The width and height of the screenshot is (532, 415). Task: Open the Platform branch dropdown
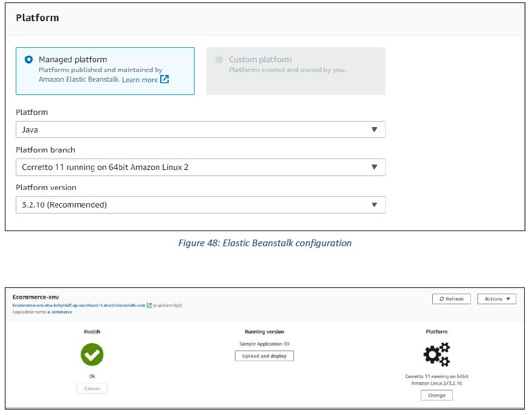tap(201, 167)
